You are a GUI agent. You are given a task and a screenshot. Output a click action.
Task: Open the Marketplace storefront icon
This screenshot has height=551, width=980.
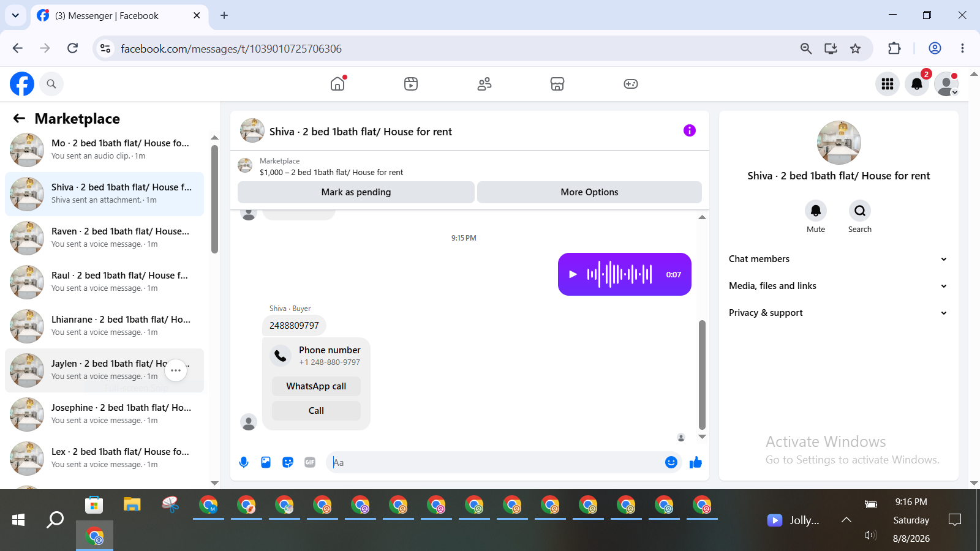[x=557, y=84]
